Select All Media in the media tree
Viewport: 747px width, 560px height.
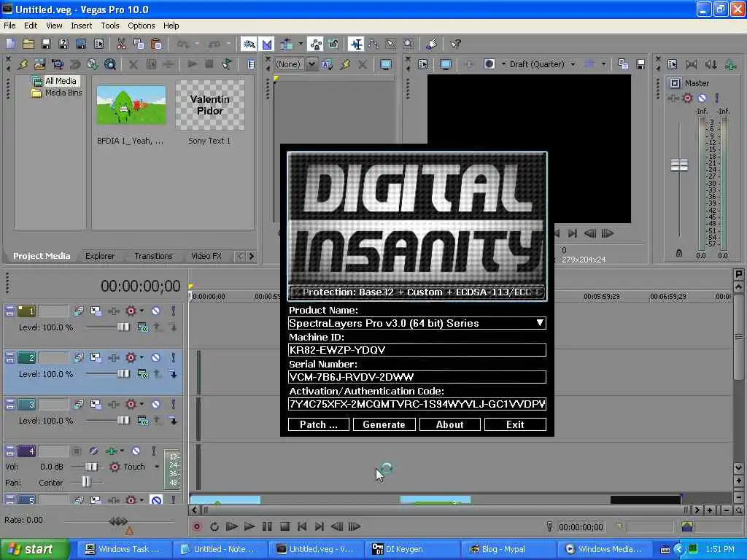61,81
